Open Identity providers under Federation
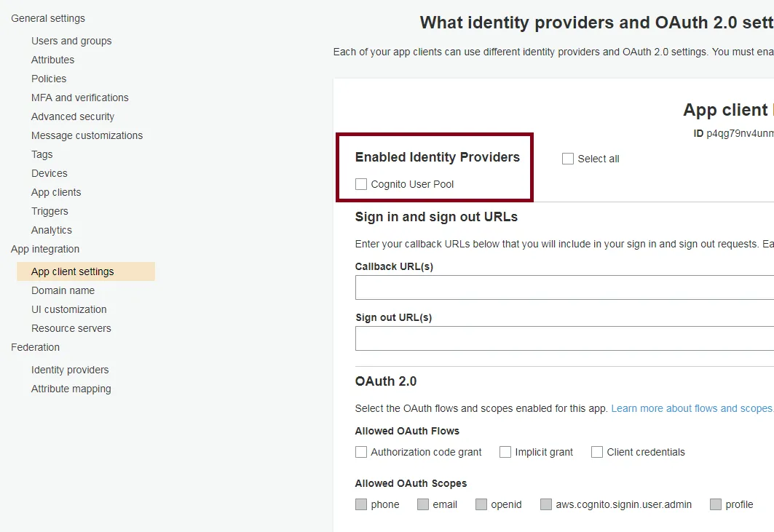This screenshot has height=532, width=774. point(70,370)
